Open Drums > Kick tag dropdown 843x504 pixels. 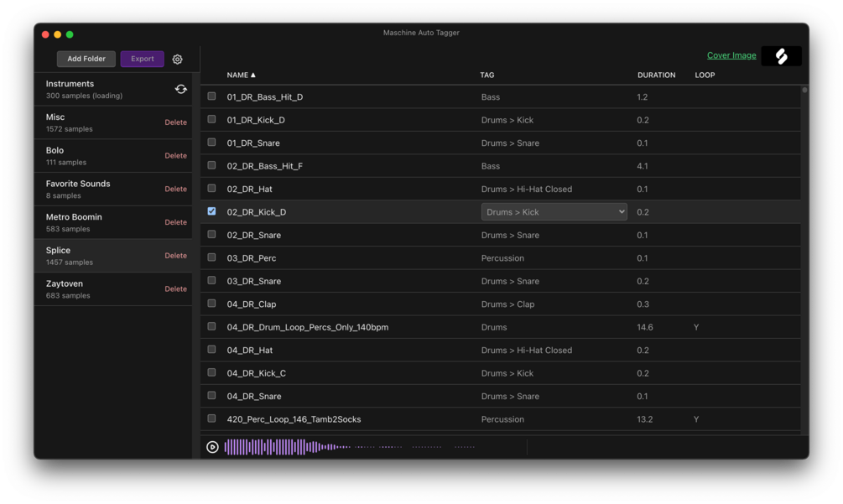(x=554, y=211)
